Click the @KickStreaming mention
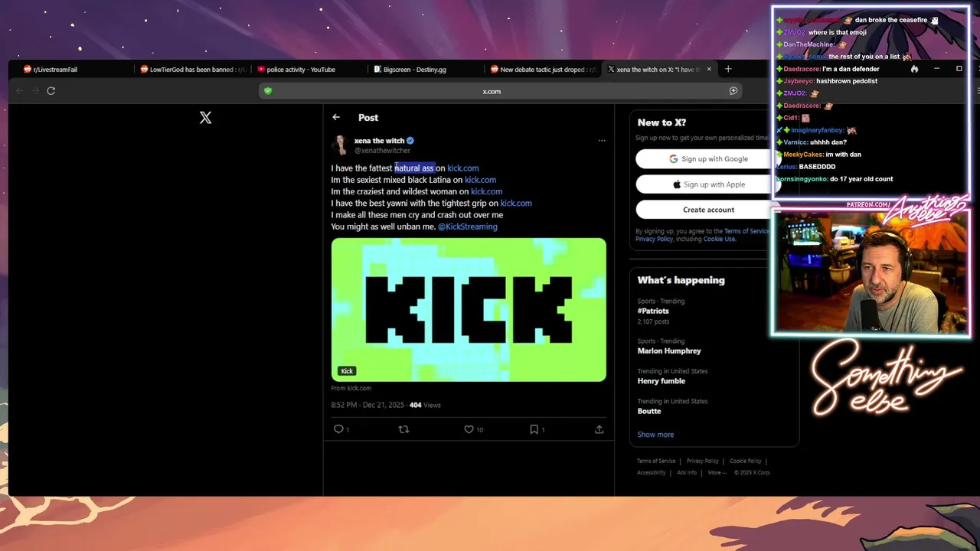 click(468, 227)
